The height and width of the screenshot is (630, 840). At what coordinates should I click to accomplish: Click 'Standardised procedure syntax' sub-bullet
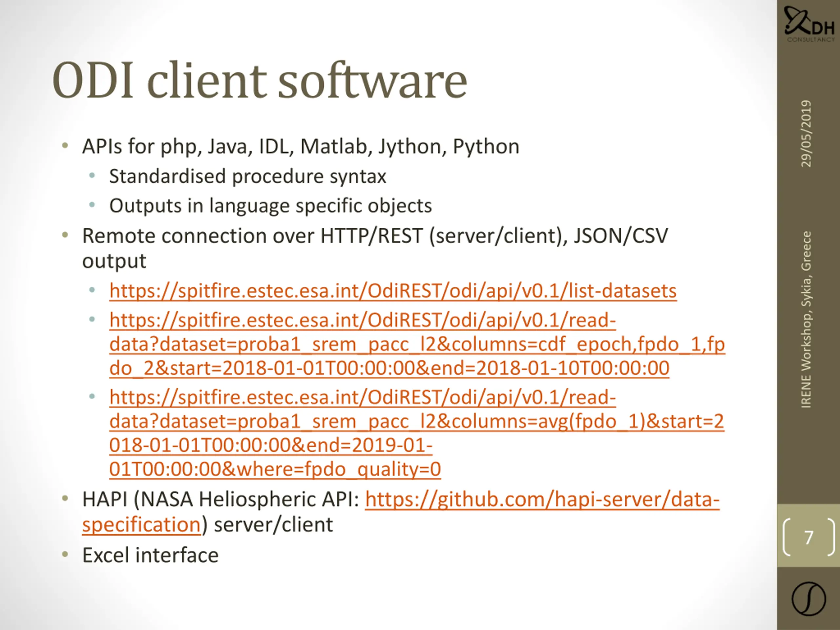(248, 177)
